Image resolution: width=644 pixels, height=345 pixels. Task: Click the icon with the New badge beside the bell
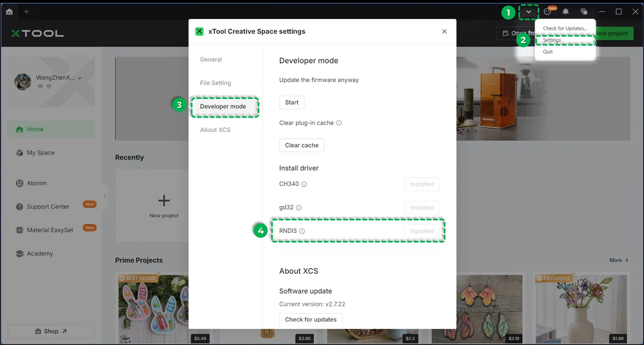(547, 11)
